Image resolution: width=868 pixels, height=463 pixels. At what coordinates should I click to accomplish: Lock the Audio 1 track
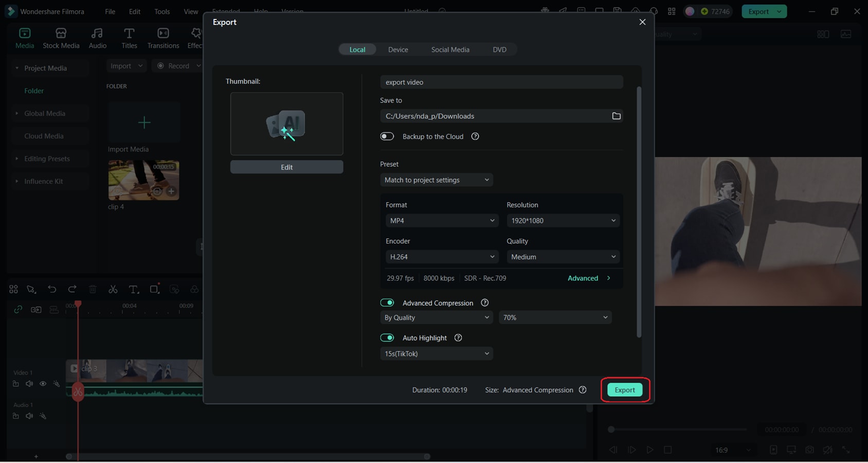(15, 416)
